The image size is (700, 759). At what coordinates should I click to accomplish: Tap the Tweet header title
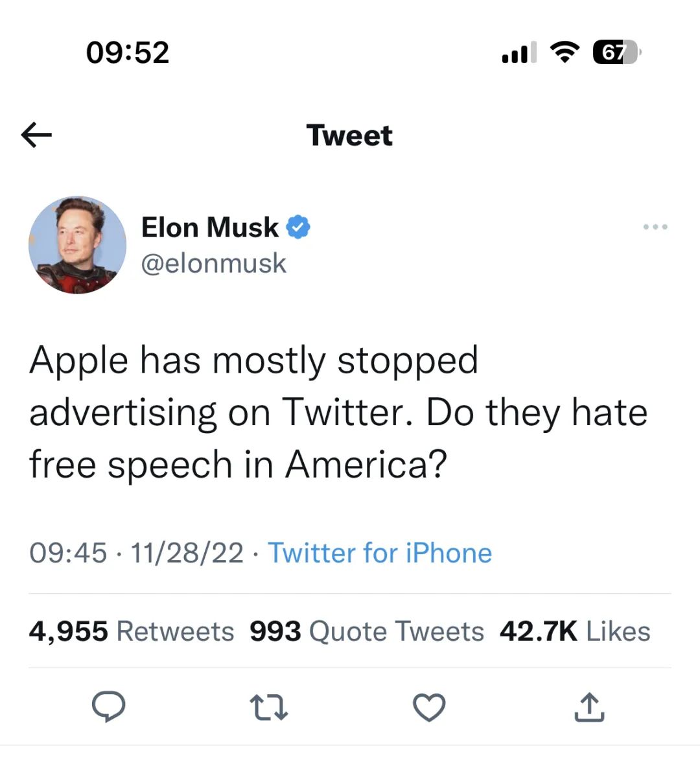349,135
